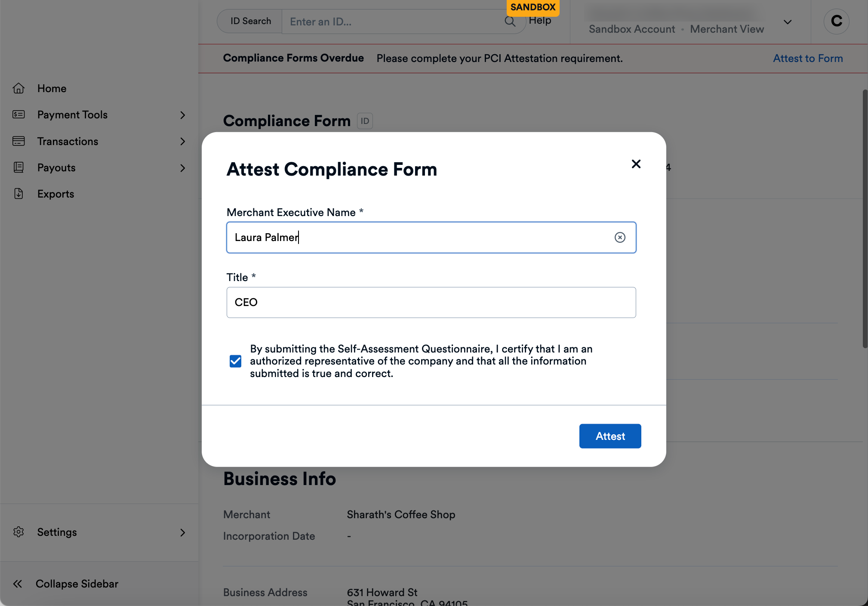Uncheck the authorized representative certification checkbox
868x606 pixels.
tap(235, 361)
